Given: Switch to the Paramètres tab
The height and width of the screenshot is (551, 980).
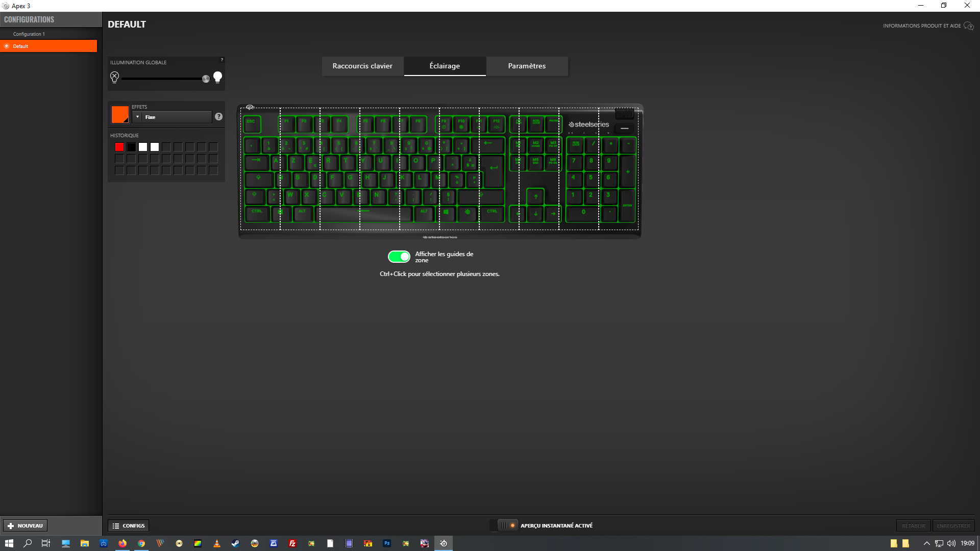Looking at the screenshot, I should click(x=527, y=66).
